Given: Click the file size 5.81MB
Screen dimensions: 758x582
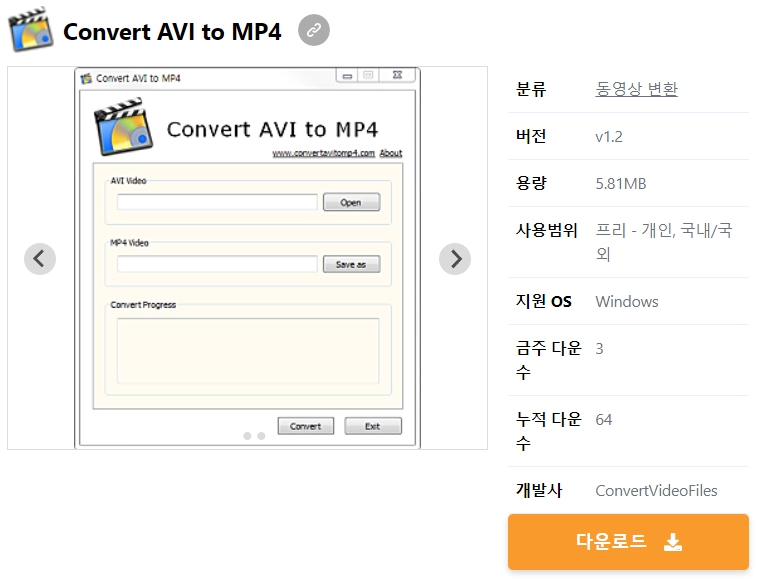Looking at the screenshot, I should click(621, 184).
